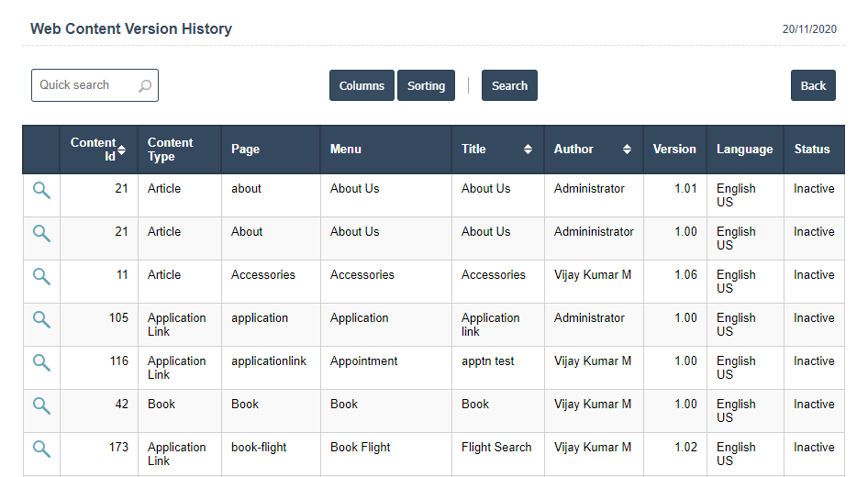This screenshot has height=477, width=868.
Task: Click the magnifier icon for the about page row
Action: click(x=41, y=190)
